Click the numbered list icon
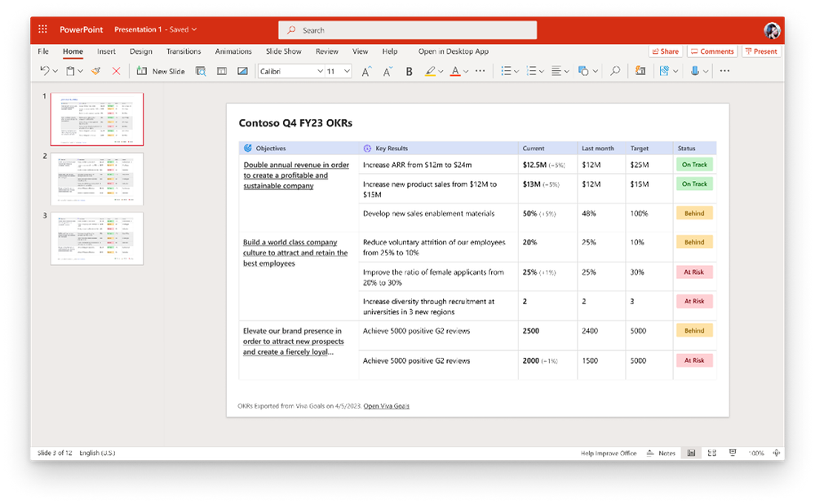 (x=531, y=71)
